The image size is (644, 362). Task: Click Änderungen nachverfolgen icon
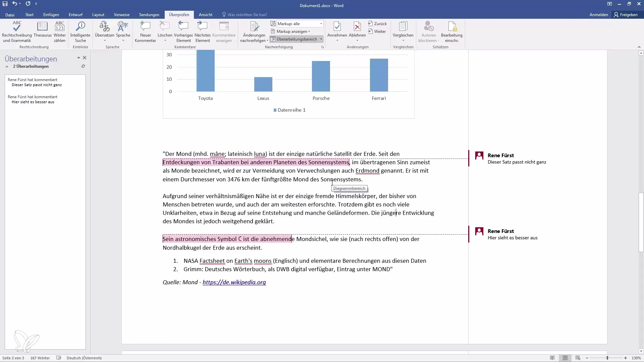(x=254, y=27)
